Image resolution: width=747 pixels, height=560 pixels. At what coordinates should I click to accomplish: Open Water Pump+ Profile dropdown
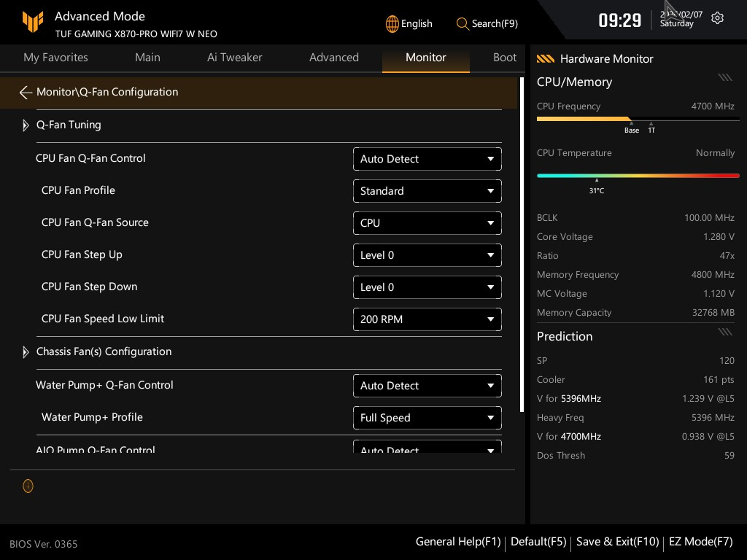pyautogui.click(x=427, y=418)
